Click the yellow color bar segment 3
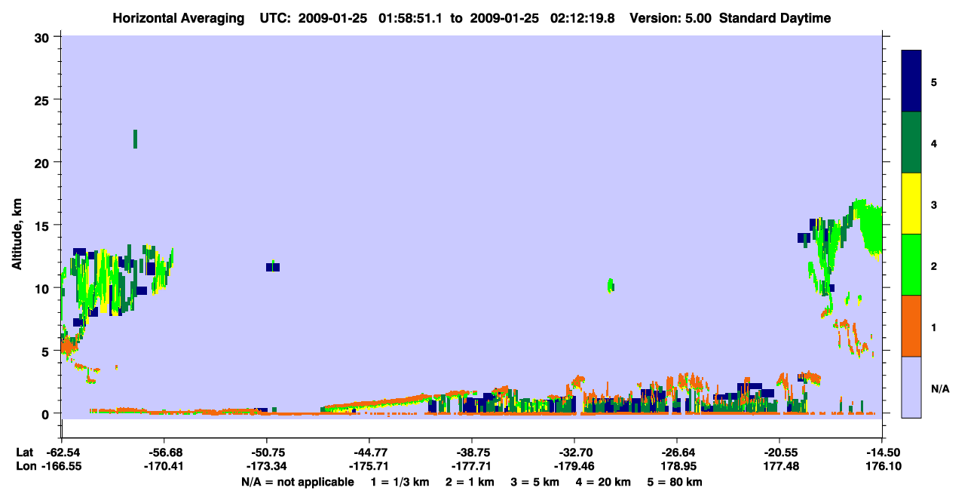Screen dimensions: 980x503 click(911, 203)
